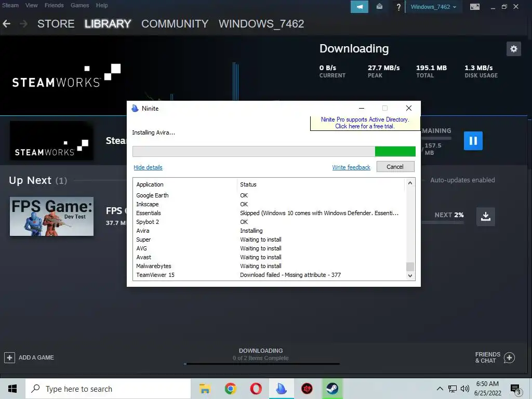This screenshot has width=532, height=399.
Task: Launch Opera from the taskbar
Action: click(x=256, y=389)
